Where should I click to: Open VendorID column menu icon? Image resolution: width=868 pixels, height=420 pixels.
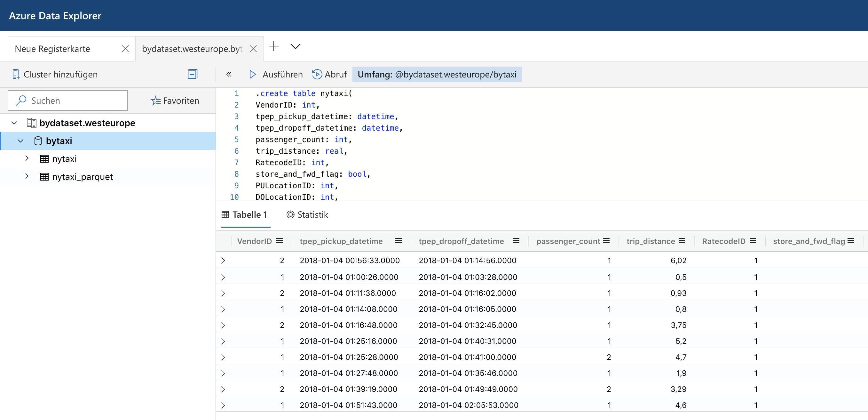click(x=279, y=240)
